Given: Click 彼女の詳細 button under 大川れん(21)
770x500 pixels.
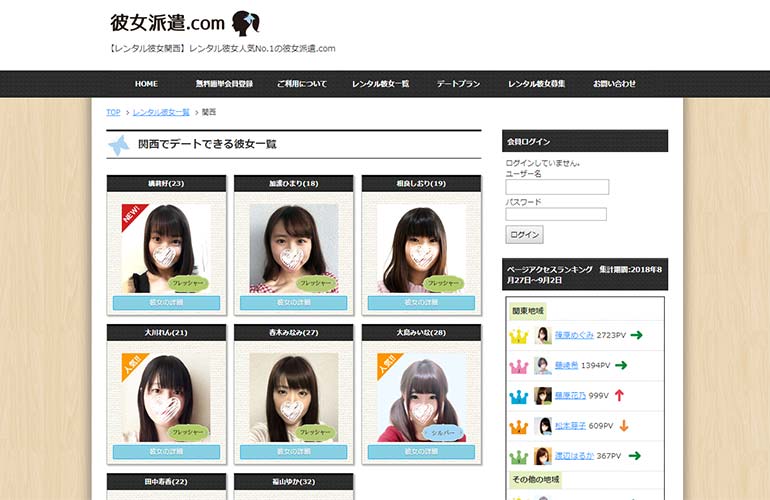Looking at the screenshot, I should pyautogui.click(x=166, y=452).
